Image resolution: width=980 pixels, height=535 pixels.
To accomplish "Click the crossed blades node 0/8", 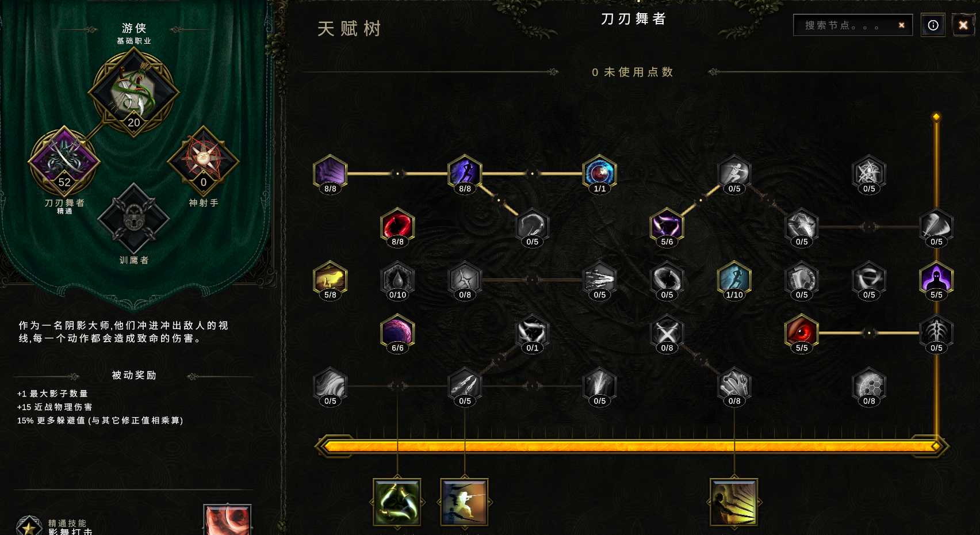I will click(x=667, y=332).
